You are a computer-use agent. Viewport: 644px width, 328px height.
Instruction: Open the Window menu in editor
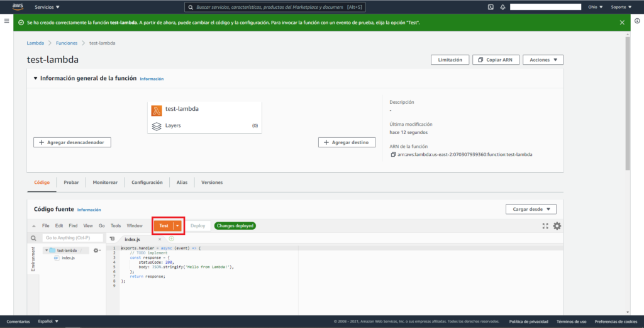click(135, 225)
